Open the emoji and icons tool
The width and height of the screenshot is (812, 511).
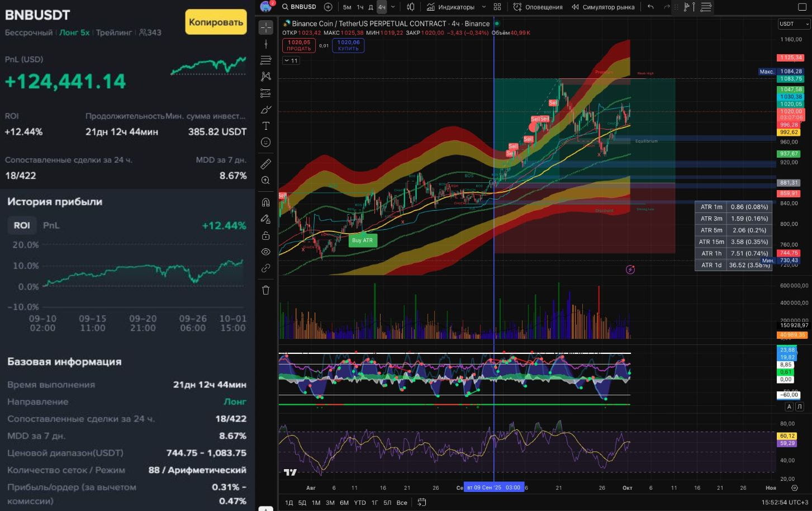tap(266, 143)
